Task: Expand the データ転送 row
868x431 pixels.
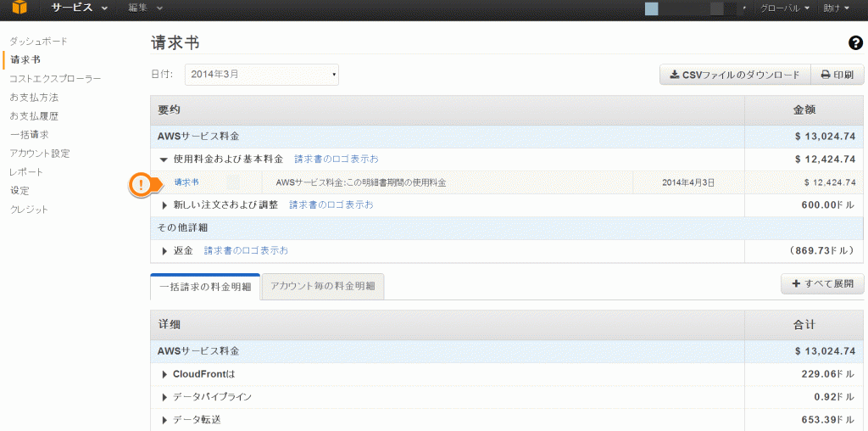Action: click(x=164, y=421)
